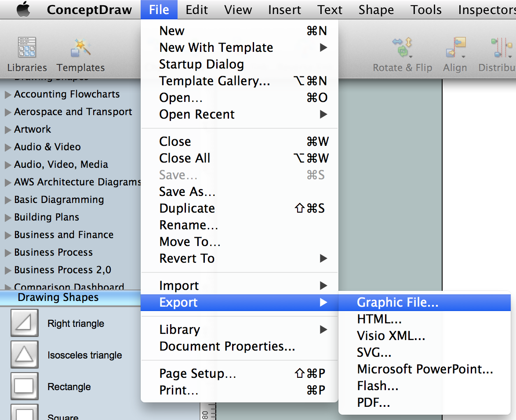Select the Rectangle shape icon
516x420 pixels.
click(24, 386)
